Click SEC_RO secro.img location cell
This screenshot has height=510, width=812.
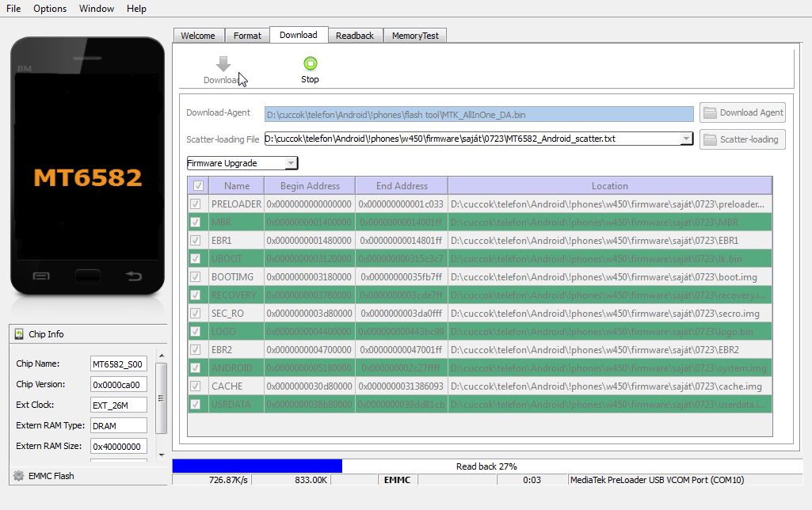[x=609, y=314]
